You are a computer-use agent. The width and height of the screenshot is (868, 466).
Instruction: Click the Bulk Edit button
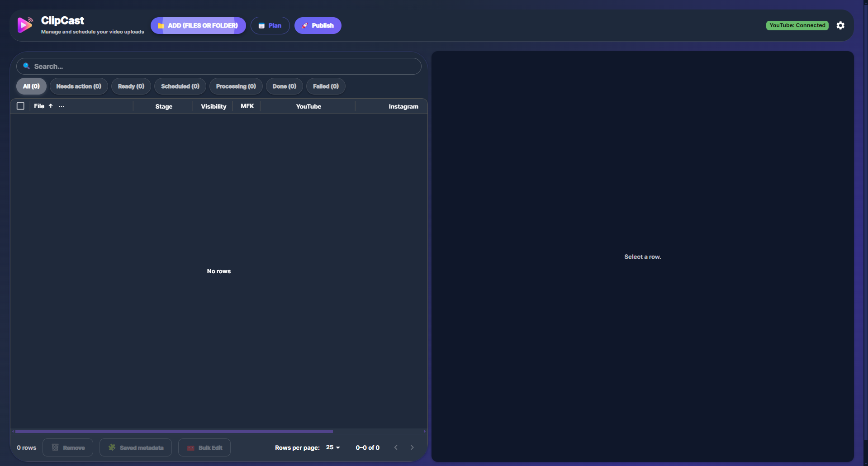coord(204,447)
